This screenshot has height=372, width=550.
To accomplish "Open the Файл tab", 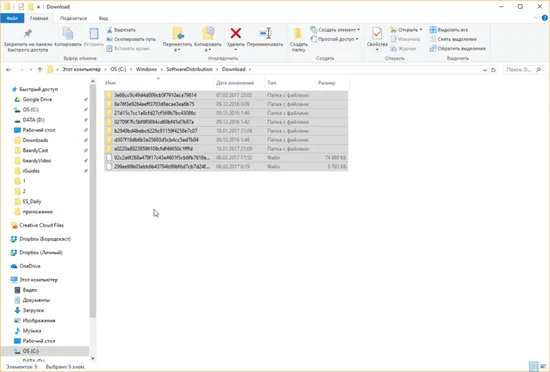I will (x=12, y=18).
